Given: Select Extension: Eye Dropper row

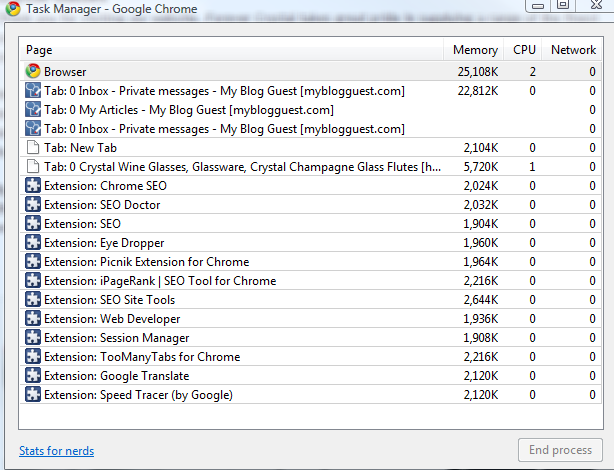Looking at the screenshot, I should point(311,242).
